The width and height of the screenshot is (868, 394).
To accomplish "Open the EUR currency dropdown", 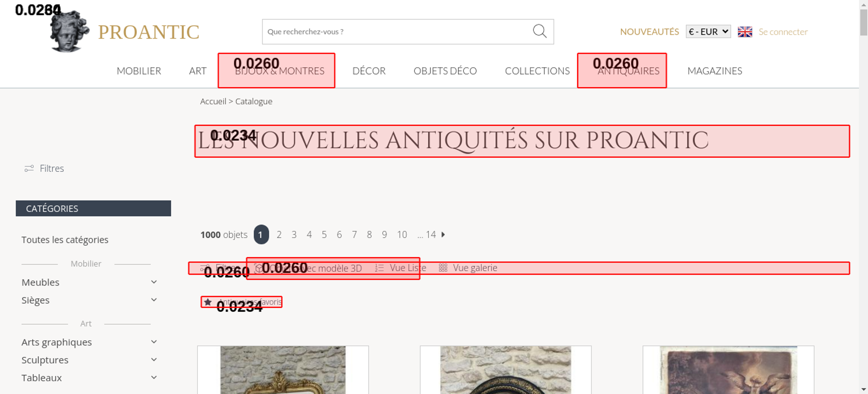I will 708,32.
